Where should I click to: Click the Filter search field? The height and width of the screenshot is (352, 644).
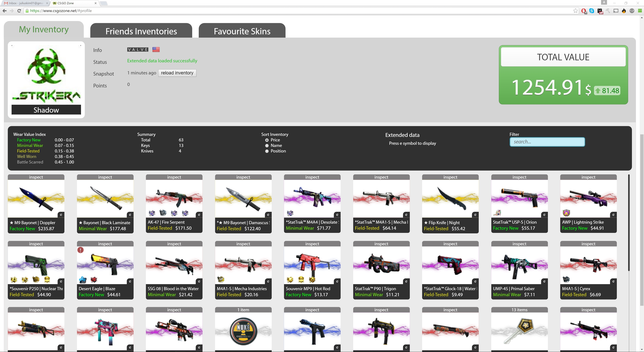547,142
